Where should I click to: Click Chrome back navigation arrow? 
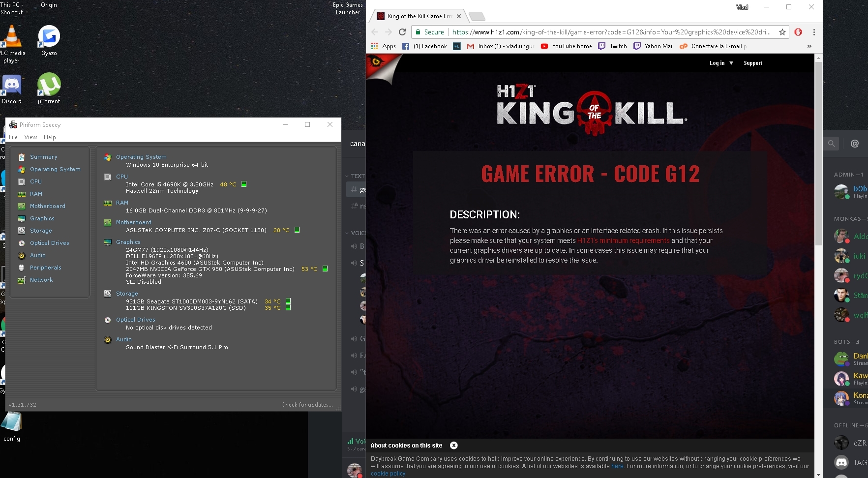(x=375, y=32)
